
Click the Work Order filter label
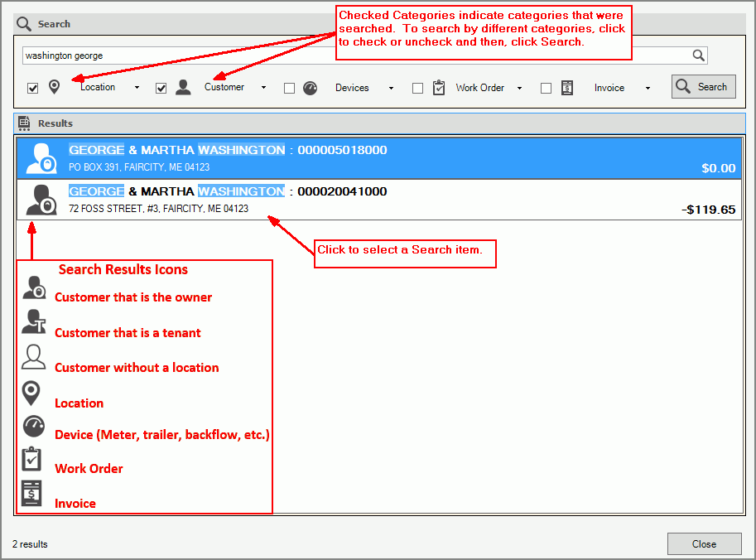coord(480,88)
